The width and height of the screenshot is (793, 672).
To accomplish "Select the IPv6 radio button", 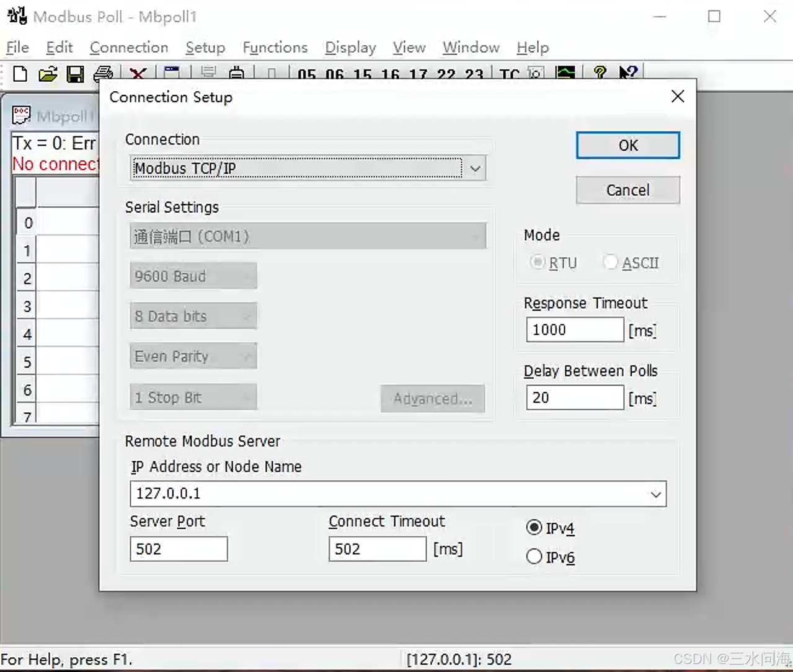I will 534,557.
